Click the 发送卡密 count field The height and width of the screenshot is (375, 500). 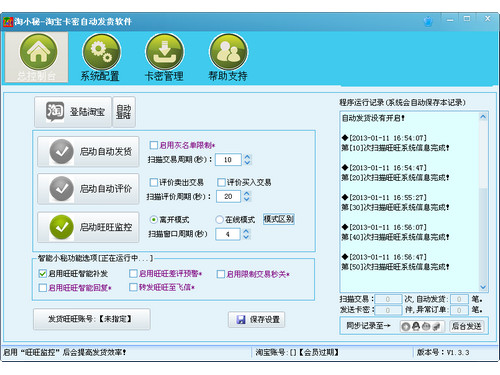[388, 310]
